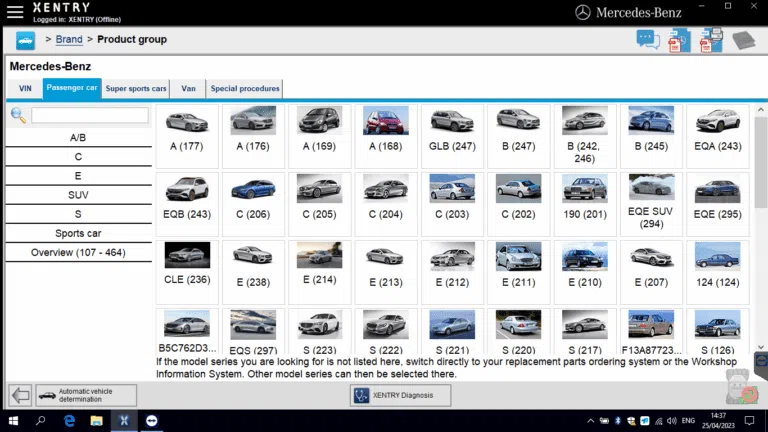768x432 pixels.
Task: Open the gray book manual icon
Action: [744, 40]
